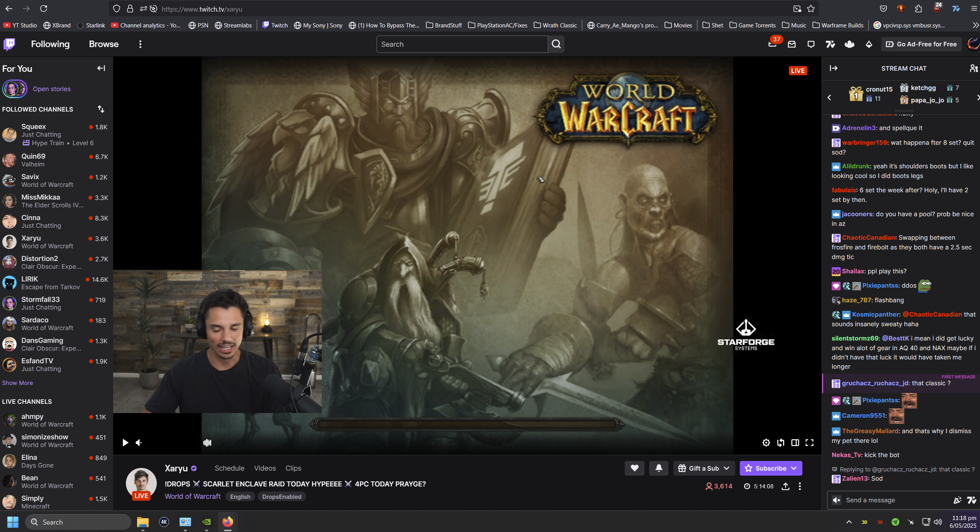
Task: Go to previous gift leaderboard entry
Action: tap(829, 97)
